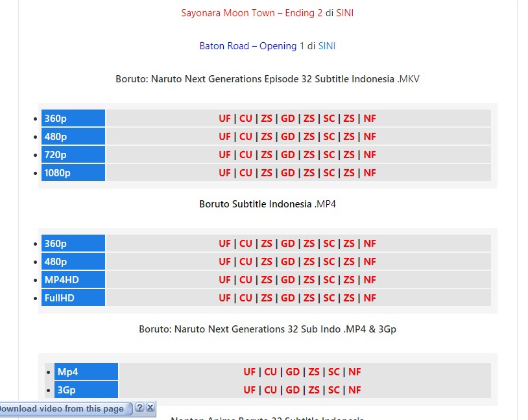Choose GD link in the FullHD row

(287, 298)
